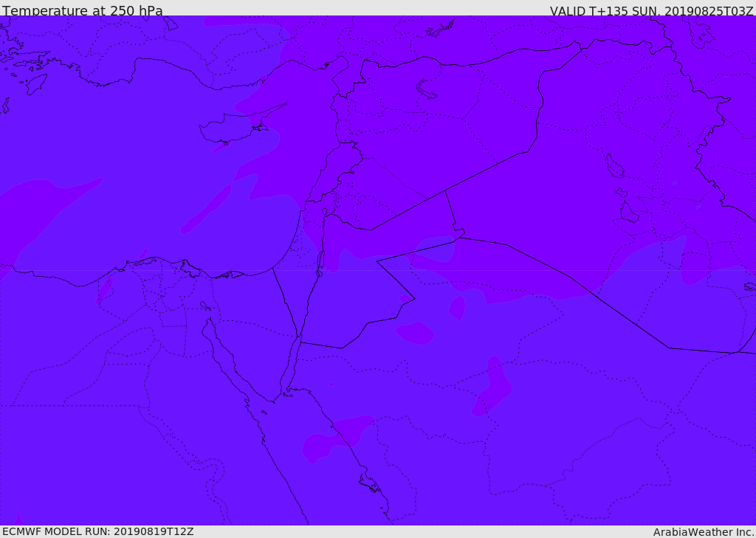Screen dimensions: 756x538
Task: Click the 'VALID T+135 SUN. 20190825T03Z' label
Action: (651, 11)
